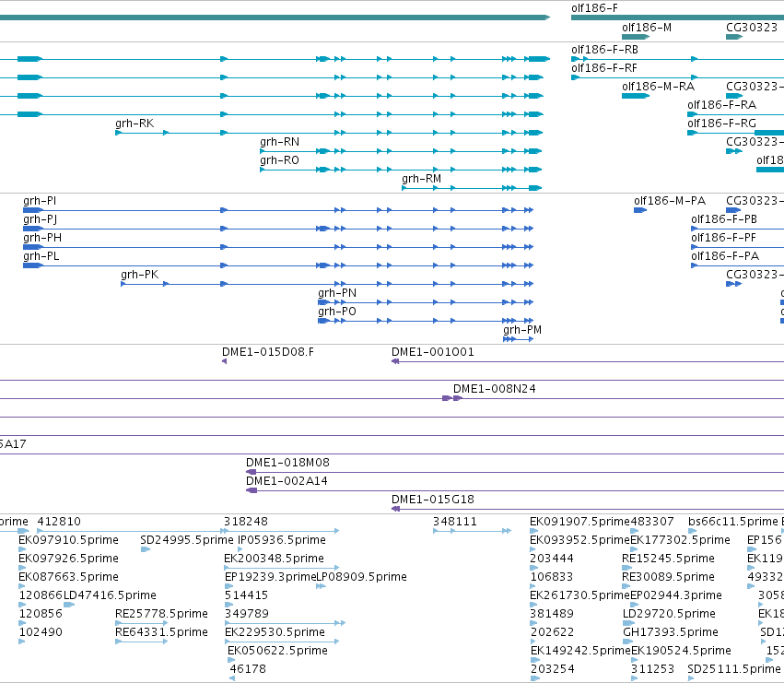Click the 348111 EST label
Viewport: 784px width, 683px height.
point(455,522)
